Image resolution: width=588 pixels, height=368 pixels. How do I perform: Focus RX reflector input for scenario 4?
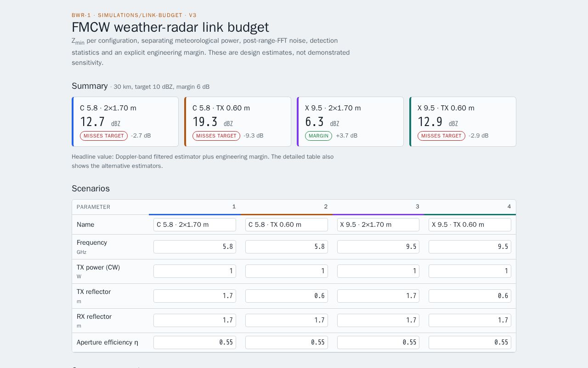click(470, 320)
